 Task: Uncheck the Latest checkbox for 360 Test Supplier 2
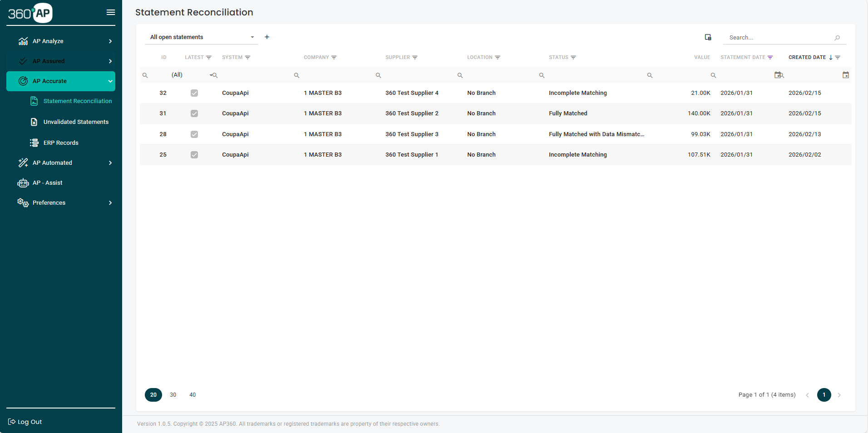pyautogui.click(x=194, y=113)
